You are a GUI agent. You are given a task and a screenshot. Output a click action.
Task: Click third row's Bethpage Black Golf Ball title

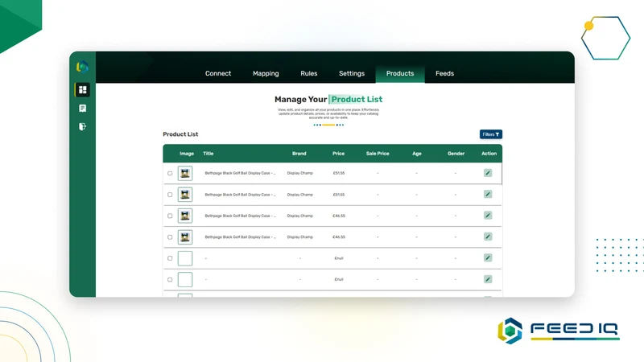point(240,216)
